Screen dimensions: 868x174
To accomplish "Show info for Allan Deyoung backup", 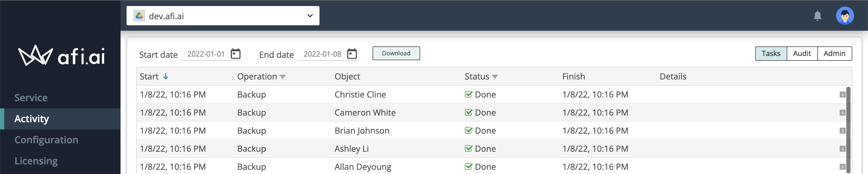I will 842,167.
